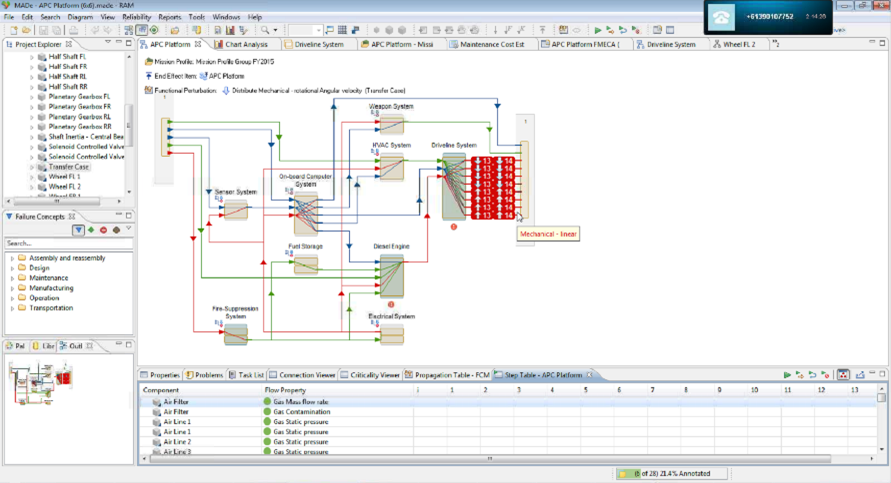Click the zoom magnifier icon in the toolbar
The image size is (891, 483).
pyautogui.click(x=265, y=30)
